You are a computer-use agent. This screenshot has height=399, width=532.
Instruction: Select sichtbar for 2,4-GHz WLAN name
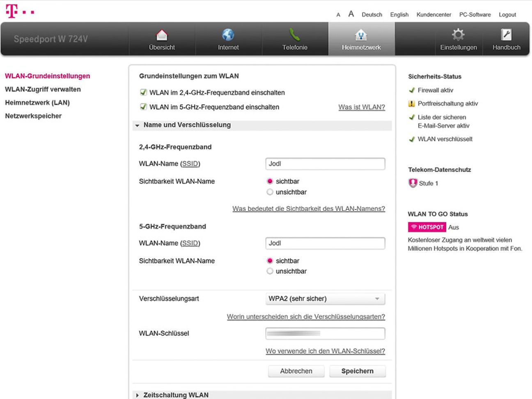click(x=270, y=181)
